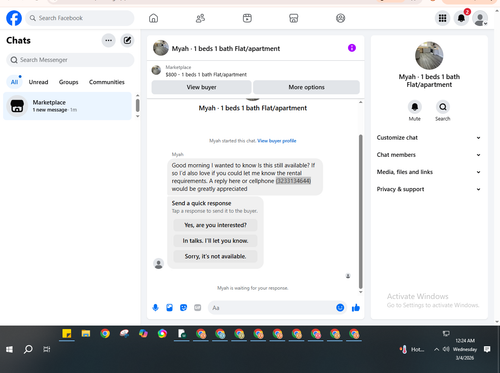The height and width of the screenshot is (373, 500).
Task: Mute the conversation with bell icon
Action: coord(415,107)
